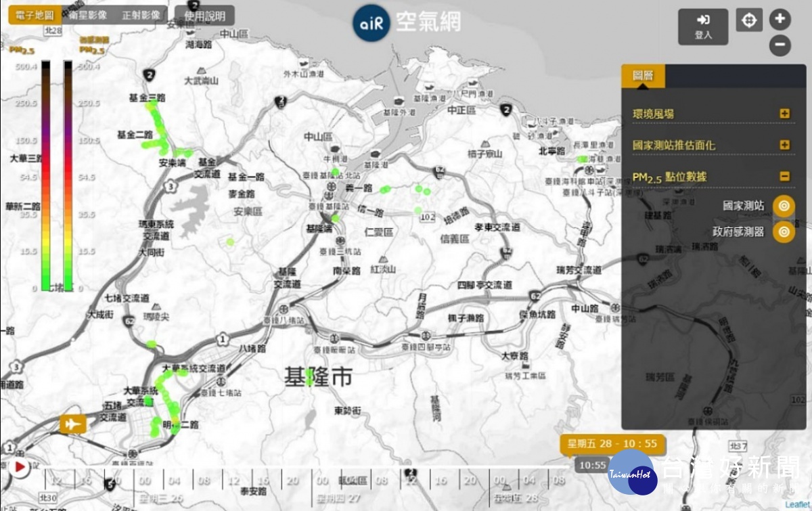The image size is (812, 511).
Task: Click the 仁愛區 district label
Action: coord(379,232)
